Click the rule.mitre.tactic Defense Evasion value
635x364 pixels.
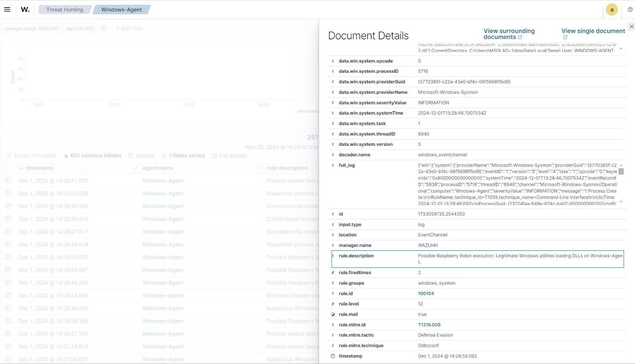point(435,335)
